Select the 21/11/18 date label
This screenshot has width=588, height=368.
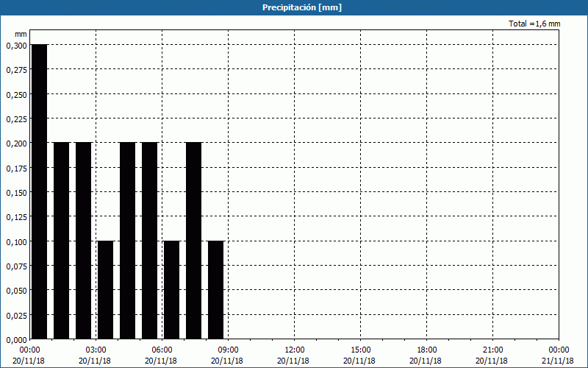click(558, 361)
